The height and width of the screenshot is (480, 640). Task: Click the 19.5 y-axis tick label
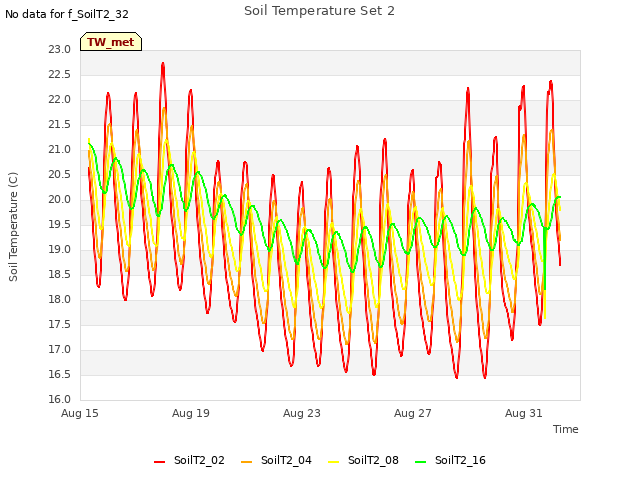[x=60, y=224]
